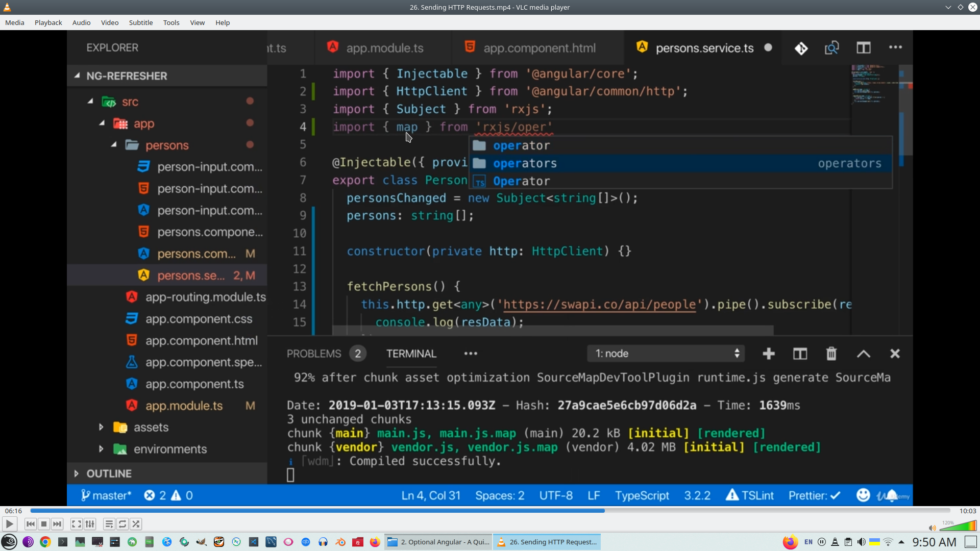980x551 pixels.
Task: Toggle random shuffle playback
Action: pyautogui.click(x=136, y=524)
